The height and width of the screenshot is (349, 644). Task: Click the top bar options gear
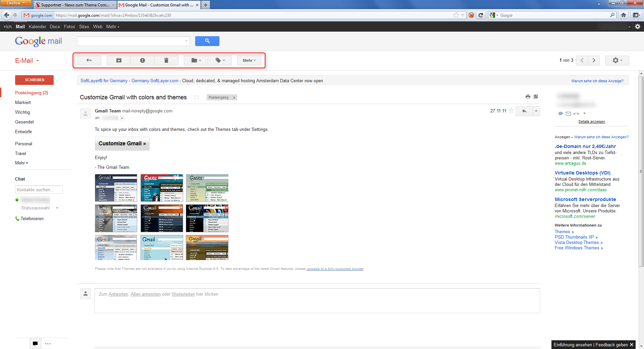(x=638, y=27)
